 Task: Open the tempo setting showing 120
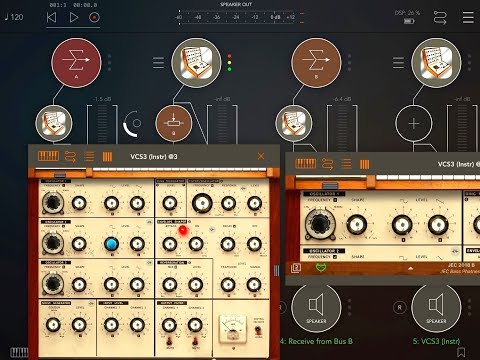tap(14, 17)
